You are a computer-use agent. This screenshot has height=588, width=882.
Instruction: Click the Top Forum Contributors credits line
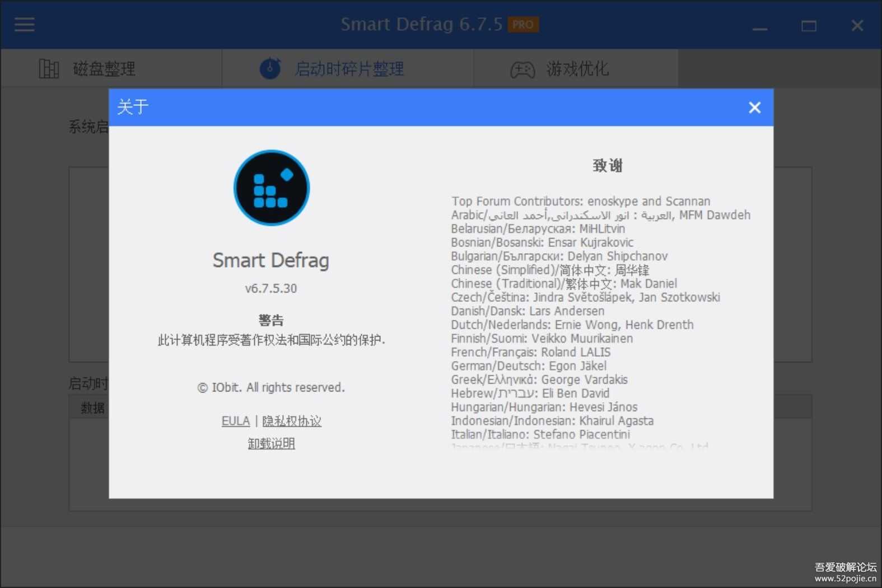[581, 201]
